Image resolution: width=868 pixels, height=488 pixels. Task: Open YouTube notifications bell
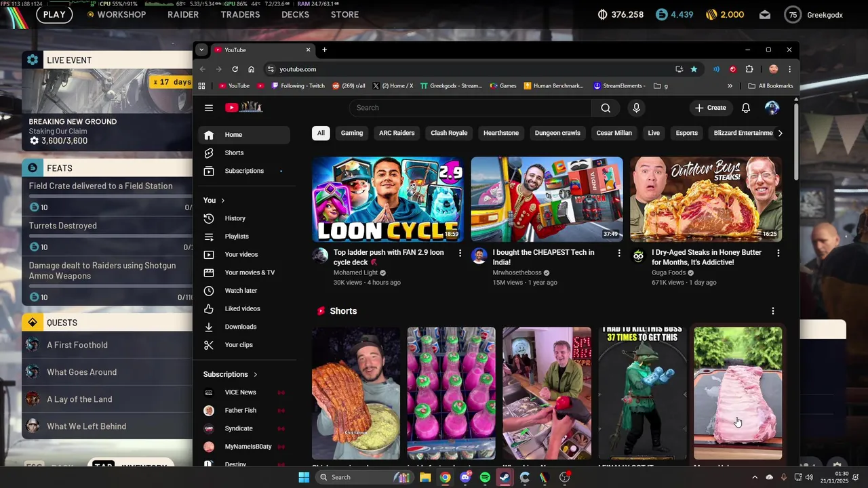746,108
